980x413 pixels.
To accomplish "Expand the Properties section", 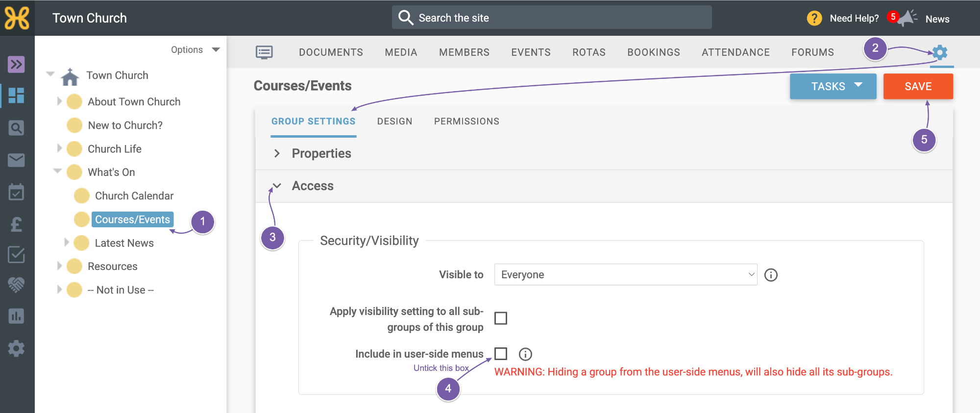I will click(277, 153).
